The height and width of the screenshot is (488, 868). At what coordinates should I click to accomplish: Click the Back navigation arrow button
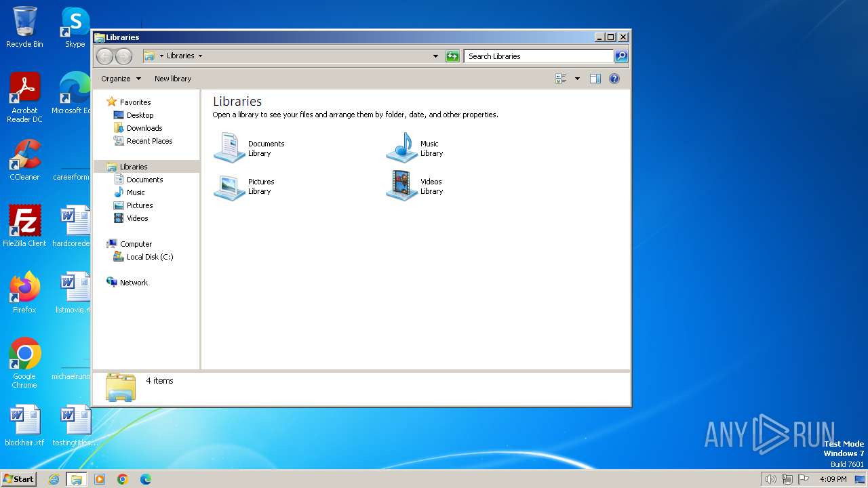104,56
